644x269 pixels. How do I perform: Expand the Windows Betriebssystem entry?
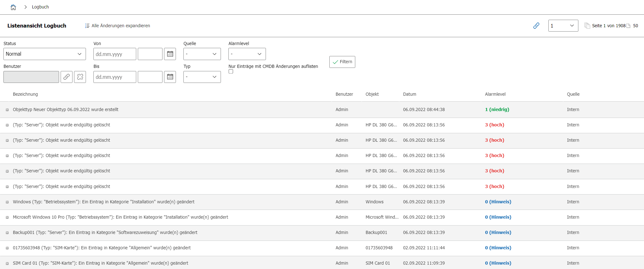(7, 202)
